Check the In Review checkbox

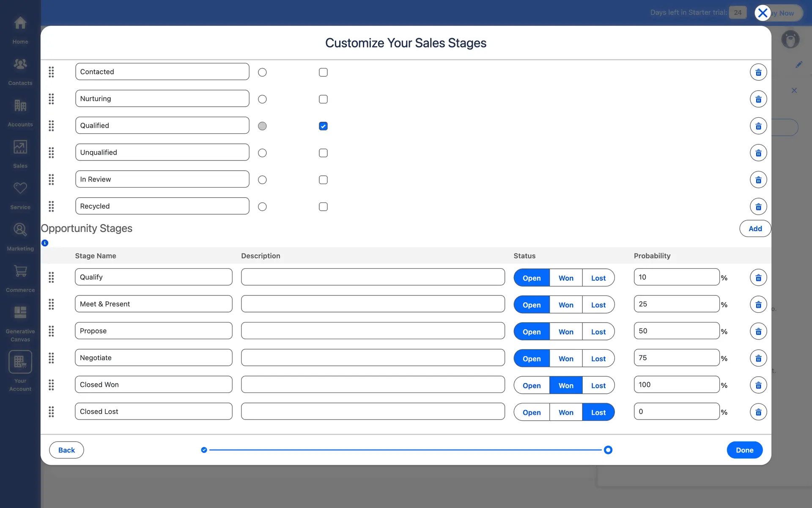tap(323, 180)
